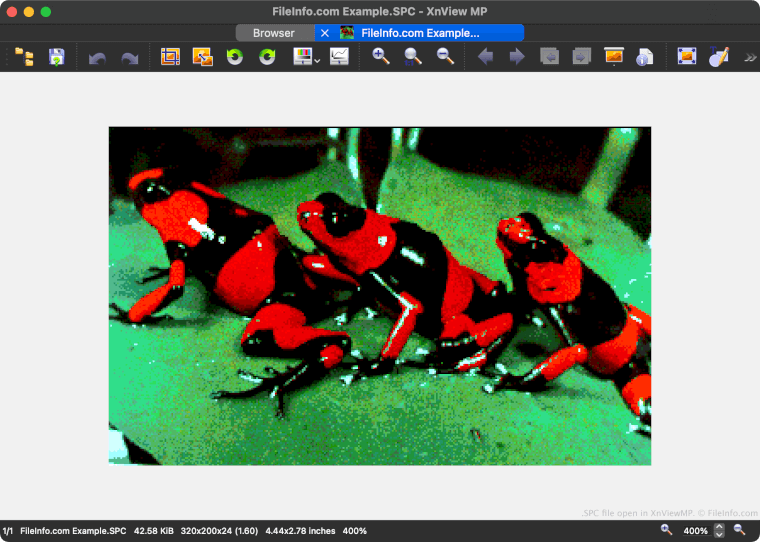Expand the color adjustment dropdown arrow

(317, 61)
